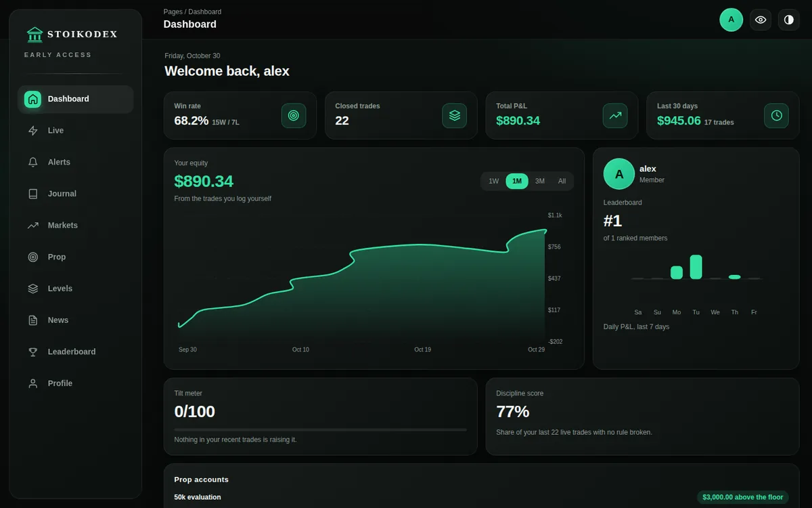Viewport: 812px width, 508px height.
Task: Click the Oct 19 chart axis label
Action: point(423,350)
